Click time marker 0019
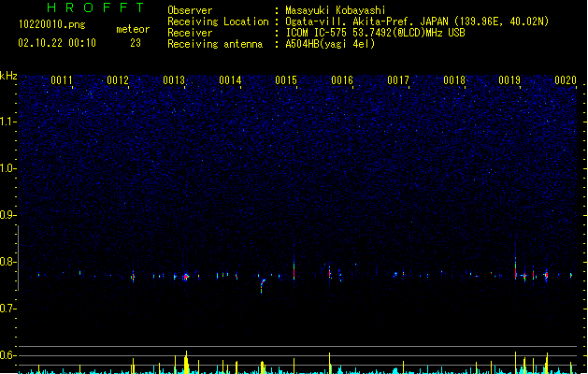The width and height of the screenshot is (588, 374). pyautogui.click(x=509, y=80)
